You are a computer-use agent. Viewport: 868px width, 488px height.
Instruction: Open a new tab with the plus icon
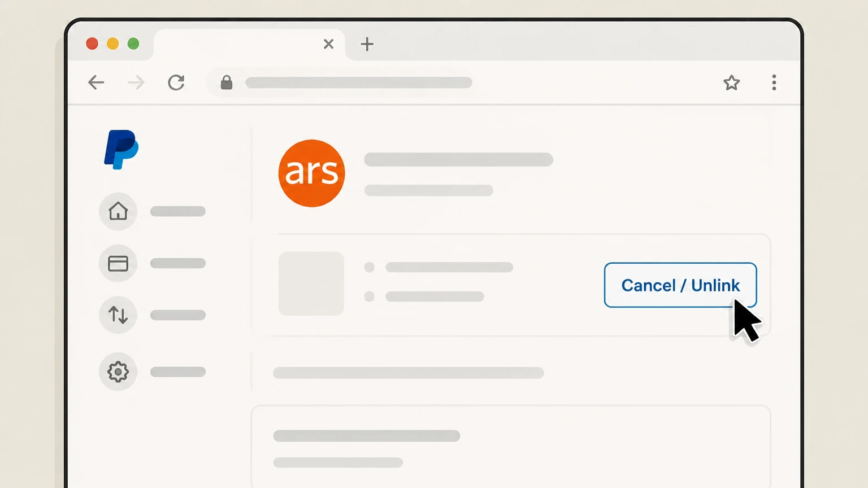[367, 44]
